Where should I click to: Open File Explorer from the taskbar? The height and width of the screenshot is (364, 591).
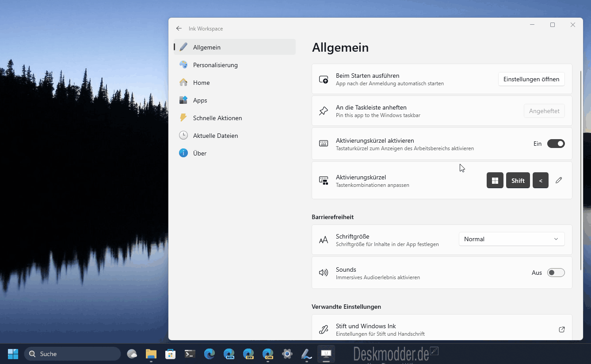(x=151, y=354)
